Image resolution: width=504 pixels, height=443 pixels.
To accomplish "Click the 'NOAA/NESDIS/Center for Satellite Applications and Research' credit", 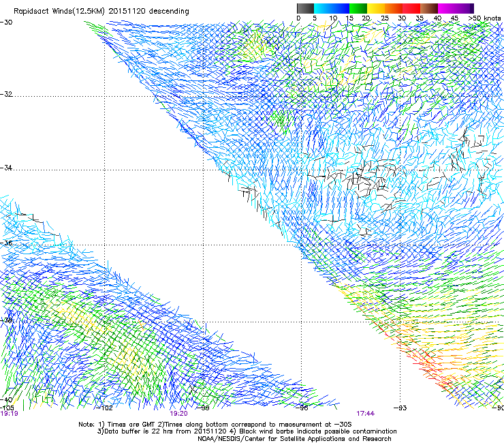I will [294, 439].
